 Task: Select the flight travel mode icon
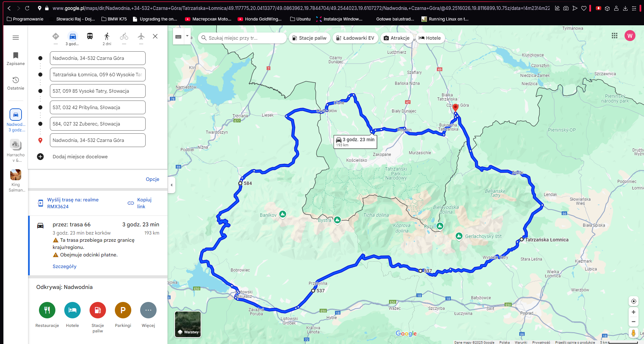click(141, 36)
